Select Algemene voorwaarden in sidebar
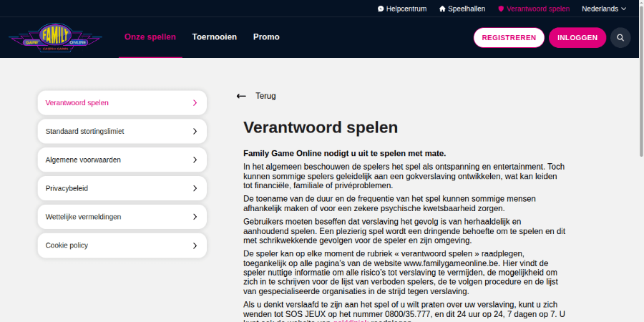Screen dimensions: 644x322 point(122,160)
